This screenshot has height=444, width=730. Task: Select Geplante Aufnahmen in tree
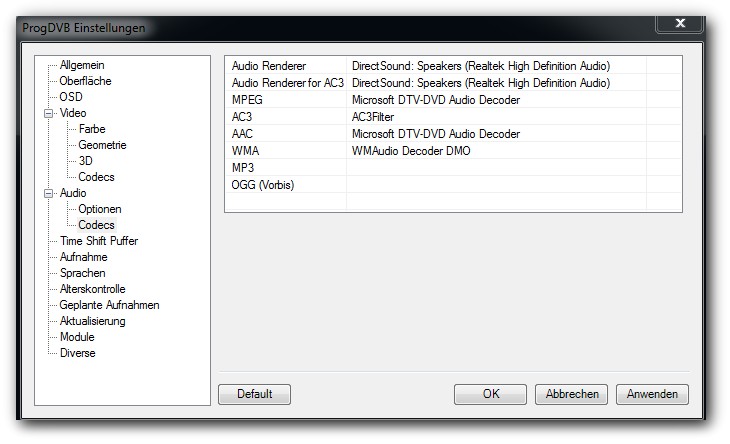click(109, 305)
